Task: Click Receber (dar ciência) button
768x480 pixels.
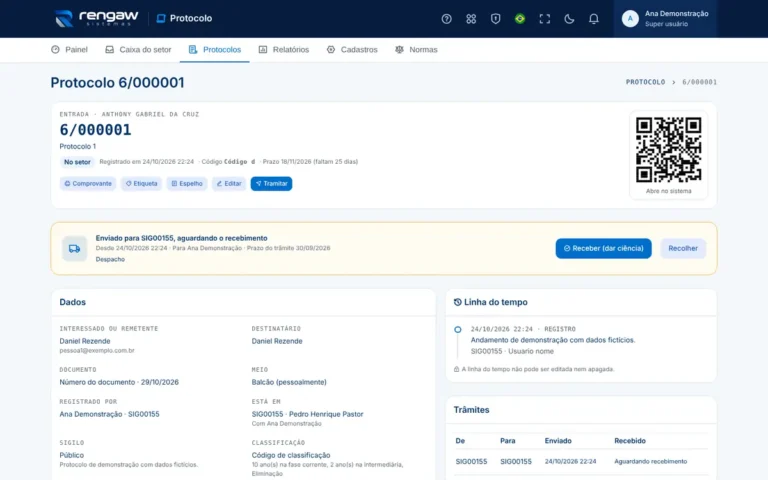Action: tap(603, 248)
